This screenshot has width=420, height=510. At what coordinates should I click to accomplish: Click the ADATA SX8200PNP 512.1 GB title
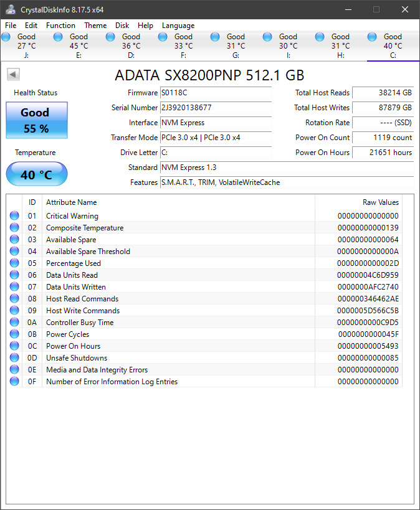click(x=209, y=75)
